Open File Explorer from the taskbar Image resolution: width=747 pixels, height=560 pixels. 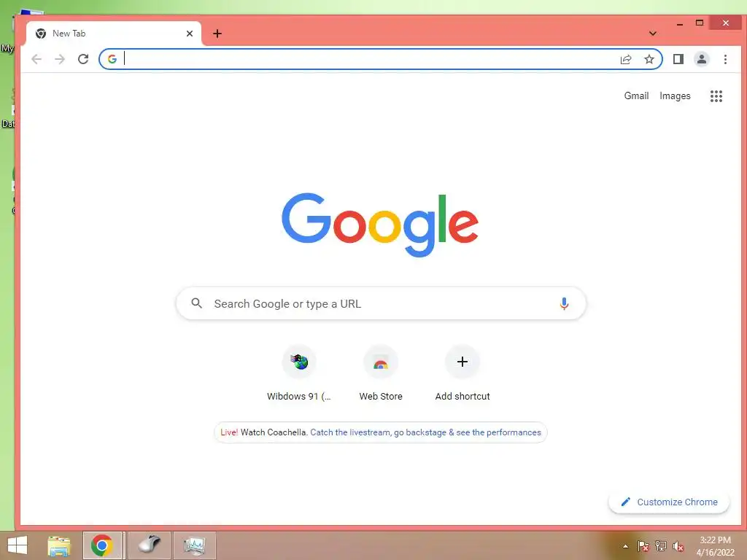point(59,545)
